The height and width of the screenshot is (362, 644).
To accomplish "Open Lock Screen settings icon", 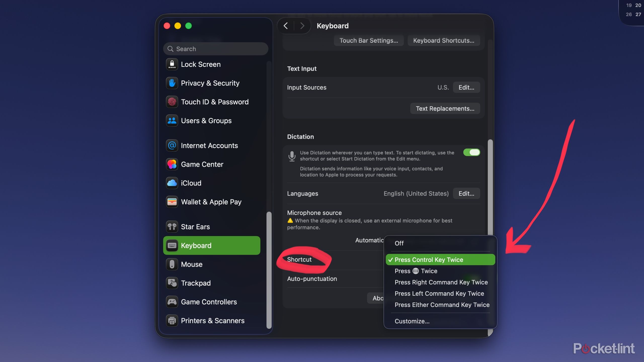I will tap(172, 64).
